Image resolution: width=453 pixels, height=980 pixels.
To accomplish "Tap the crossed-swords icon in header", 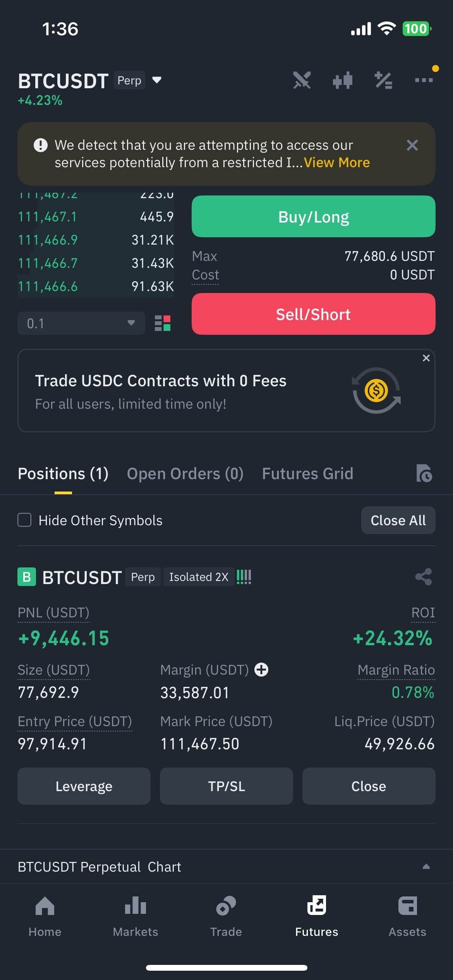I will tap(302, 81).
